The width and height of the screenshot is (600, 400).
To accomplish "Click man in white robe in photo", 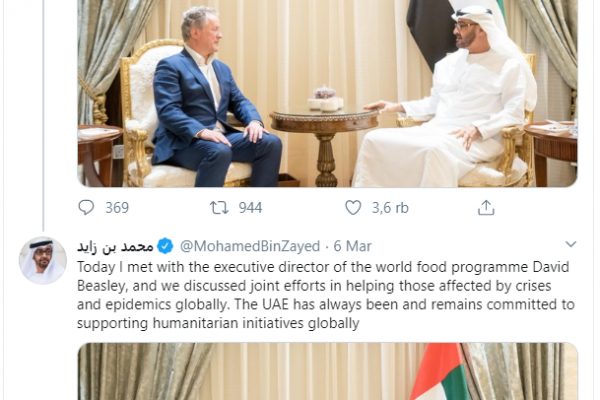I will tap(444, 100).
